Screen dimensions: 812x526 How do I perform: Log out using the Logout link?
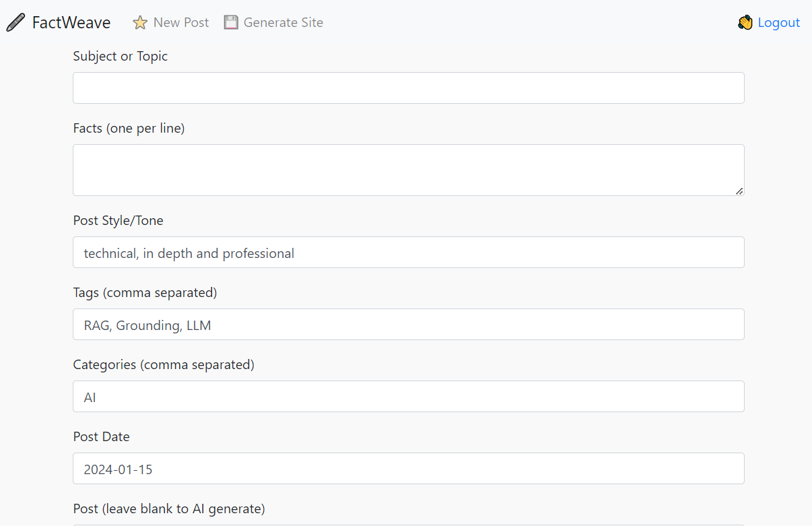pos(769,22)
